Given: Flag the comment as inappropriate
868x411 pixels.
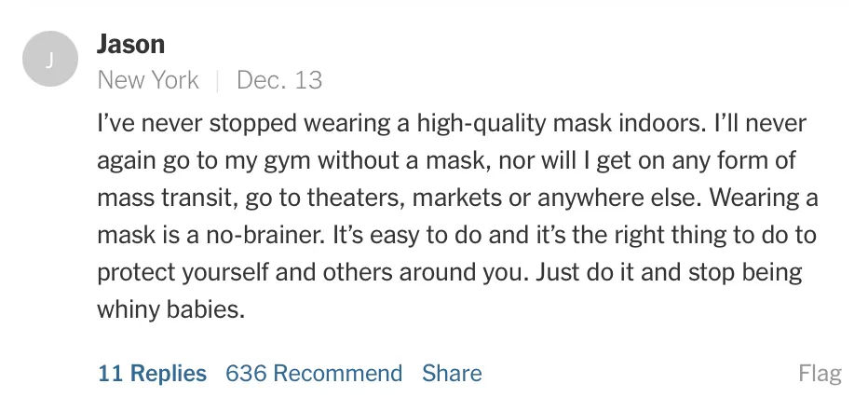Looking at the screenshot, I should coord(820,375).
